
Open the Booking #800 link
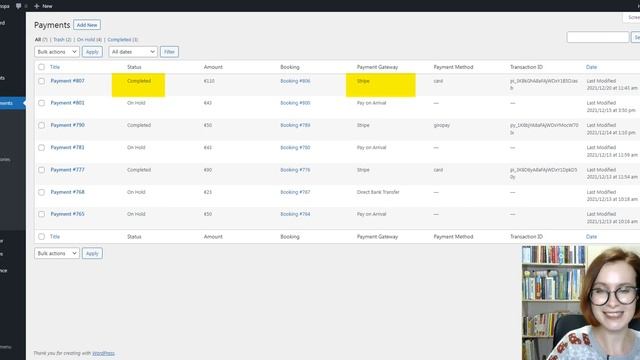pyautogui.click(x=295, y=103)
